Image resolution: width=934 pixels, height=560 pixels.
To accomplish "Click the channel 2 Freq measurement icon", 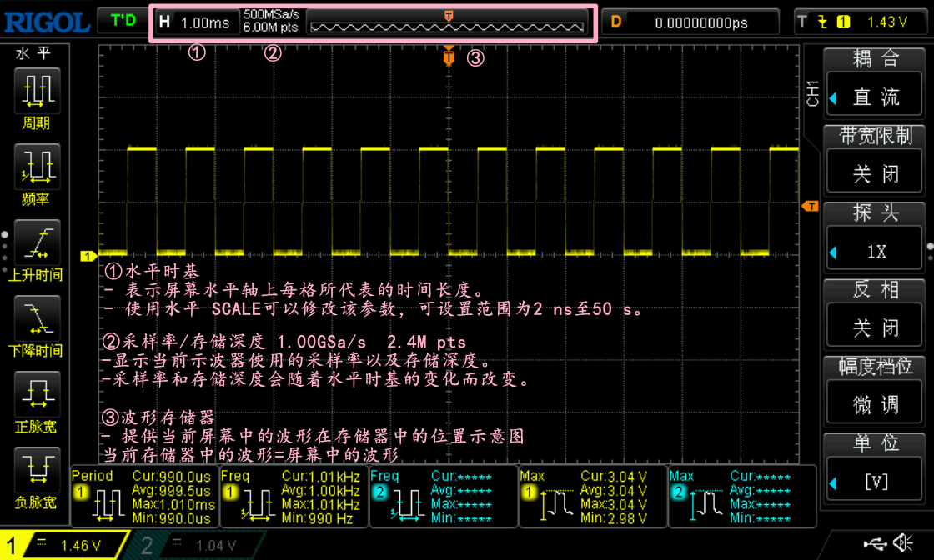I will pyautogui.click(x=408, y=505).
